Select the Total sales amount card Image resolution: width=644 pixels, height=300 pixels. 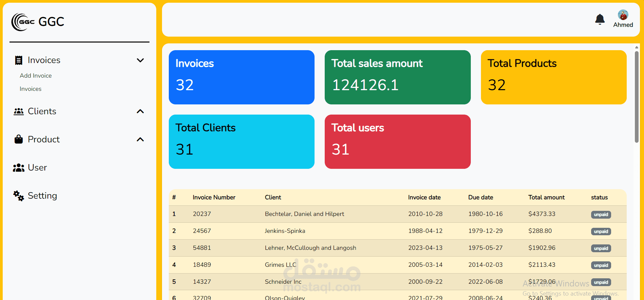(398, 77)
